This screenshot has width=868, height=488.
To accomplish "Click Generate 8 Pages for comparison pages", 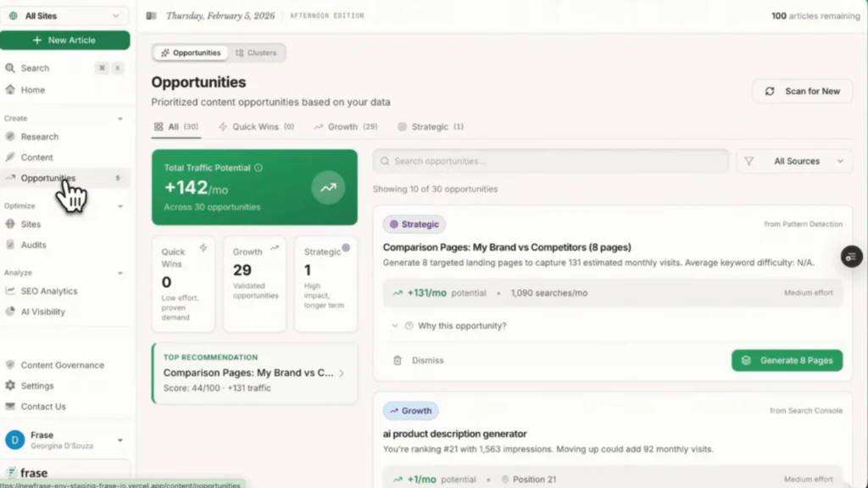I will pos(787,360).
